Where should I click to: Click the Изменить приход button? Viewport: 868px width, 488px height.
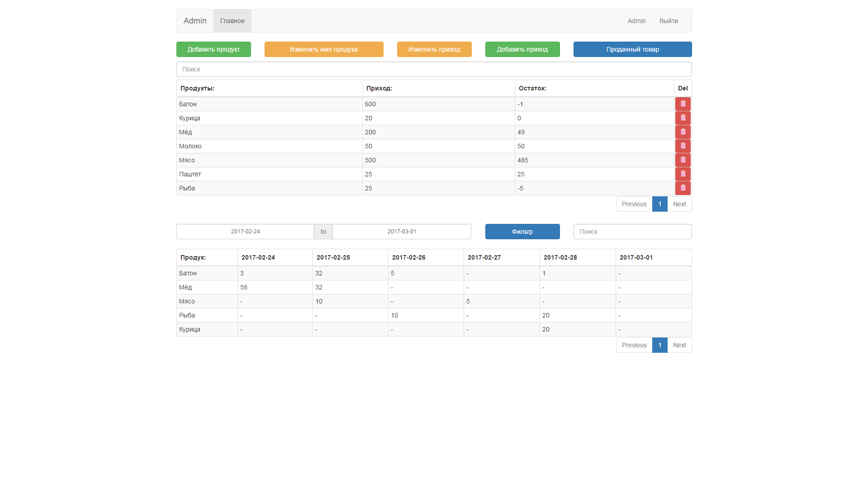coord(434,49)
